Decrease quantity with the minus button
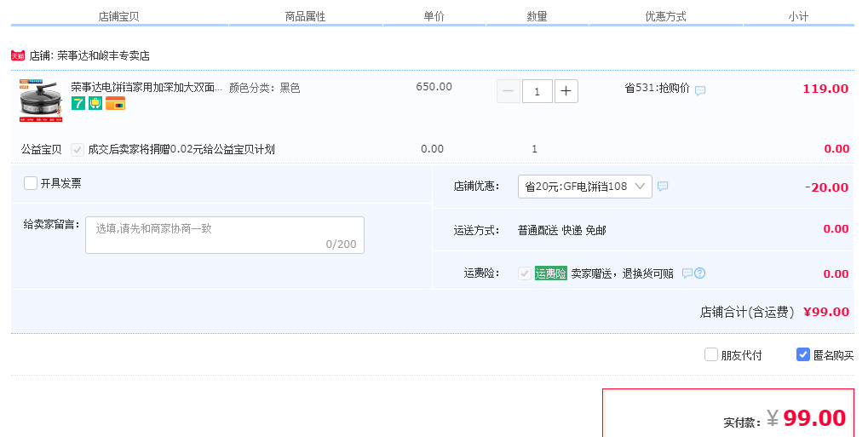This screenshot has width=868, height=437. [509, 91]
